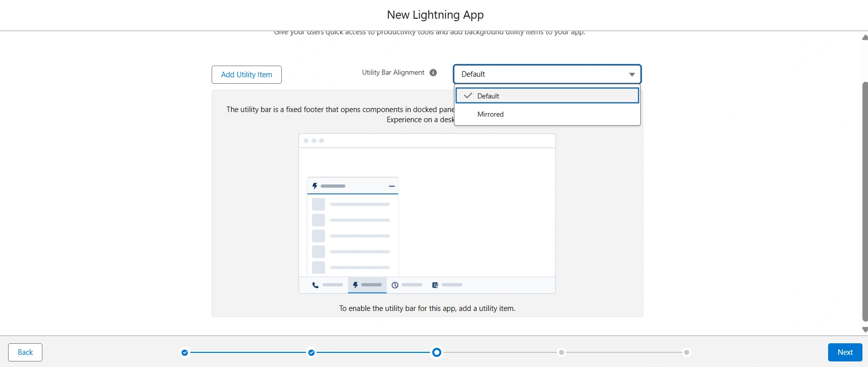Click the Add Utility Item button
Viewport: 868px width, 367px height.
click(246, 75)
